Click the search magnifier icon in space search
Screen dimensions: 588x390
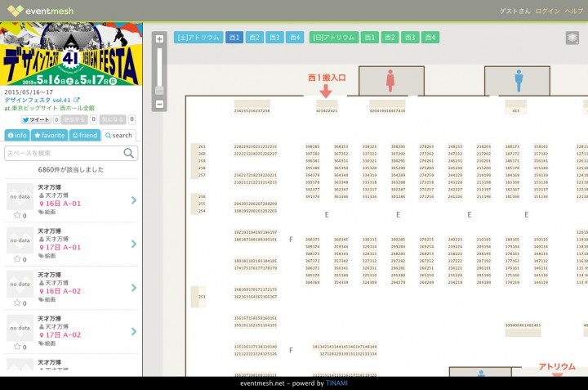pyautogui.click(x=130, y=153)
